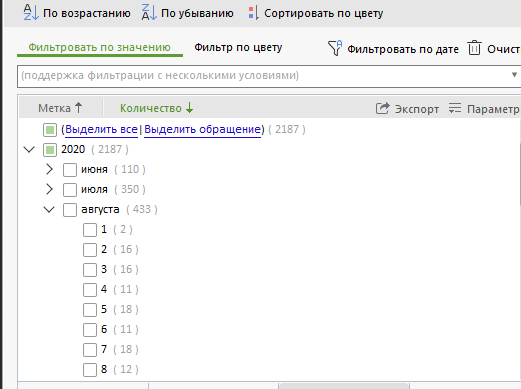Screen dimensions: 521x389
Task: Click the filter by date funnel icon
Action: pos(335,48)
